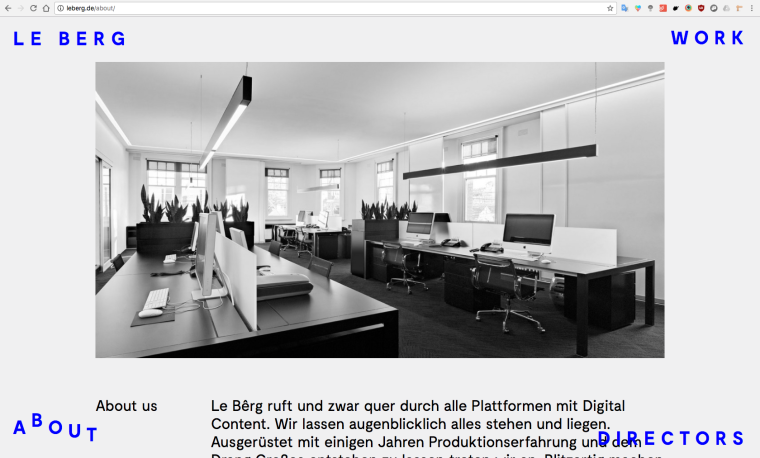Click the black-and-white office photo

click(379, 210)
